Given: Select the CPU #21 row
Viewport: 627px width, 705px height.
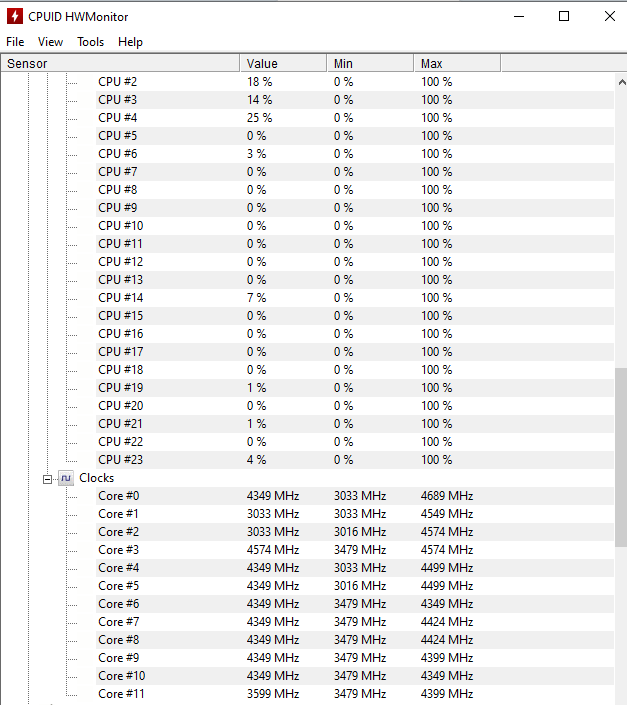Looking at the screenshot, I should 355,424.
